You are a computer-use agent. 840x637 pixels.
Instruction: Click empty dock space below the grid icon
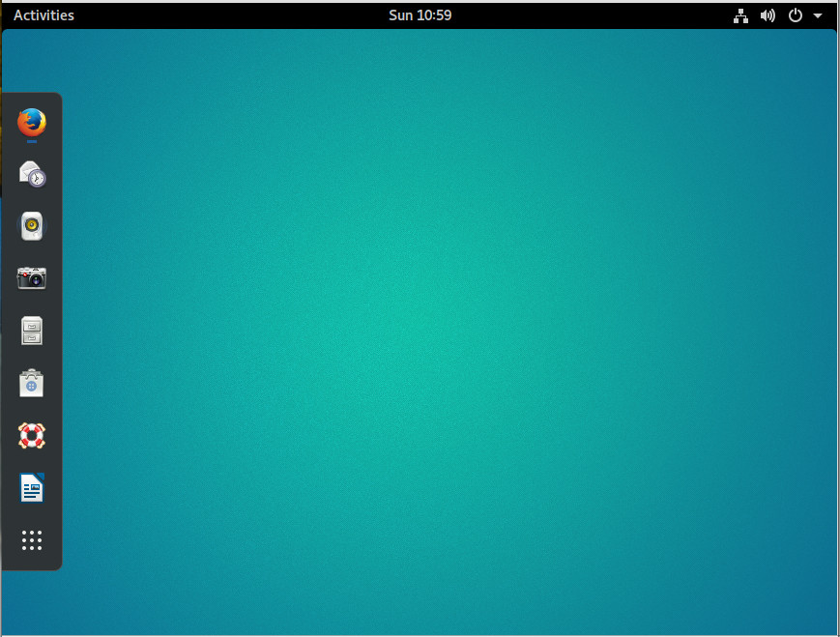pos(32,563)
